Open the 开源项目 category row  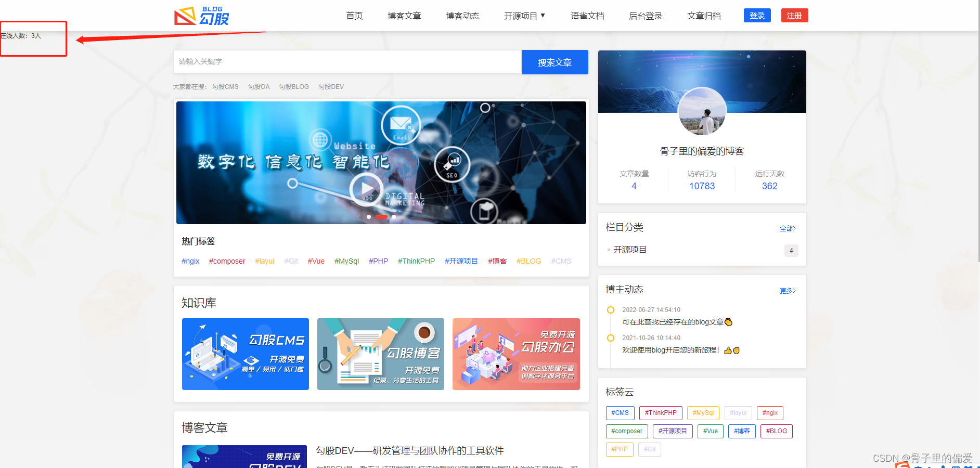(x=702, y=250)
